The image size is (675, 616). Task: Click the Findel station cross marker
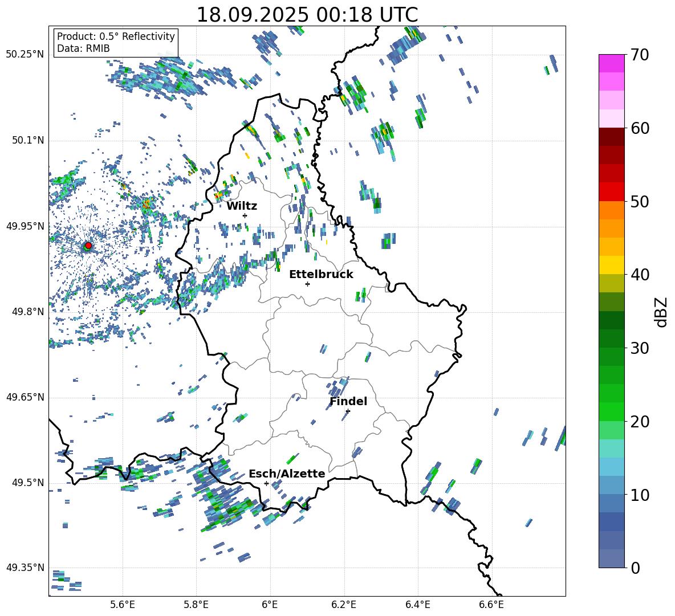[348, 411]
